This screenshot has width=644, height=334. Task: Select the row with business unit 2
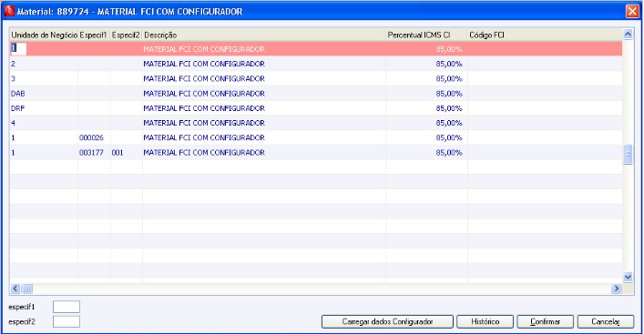(316, 64)
